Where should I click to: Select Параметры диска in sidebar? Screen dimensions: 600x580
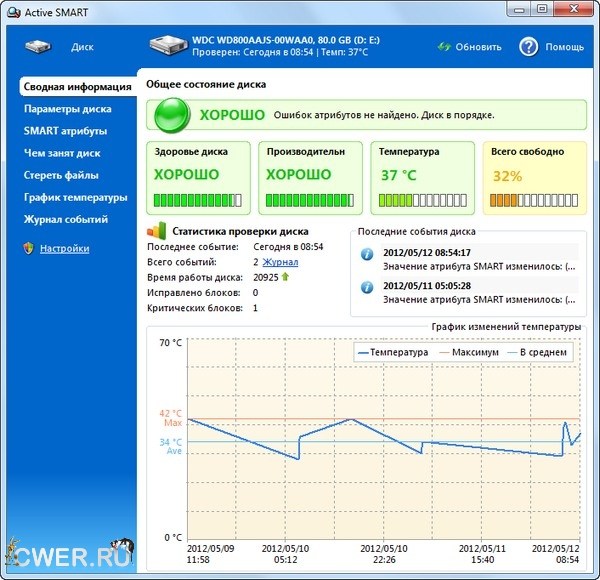pyautogui.click(x=68, y=109)
